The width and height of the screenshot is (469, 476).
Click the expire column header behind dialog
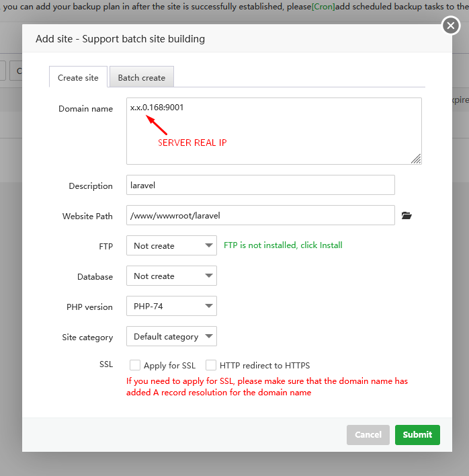458,100
